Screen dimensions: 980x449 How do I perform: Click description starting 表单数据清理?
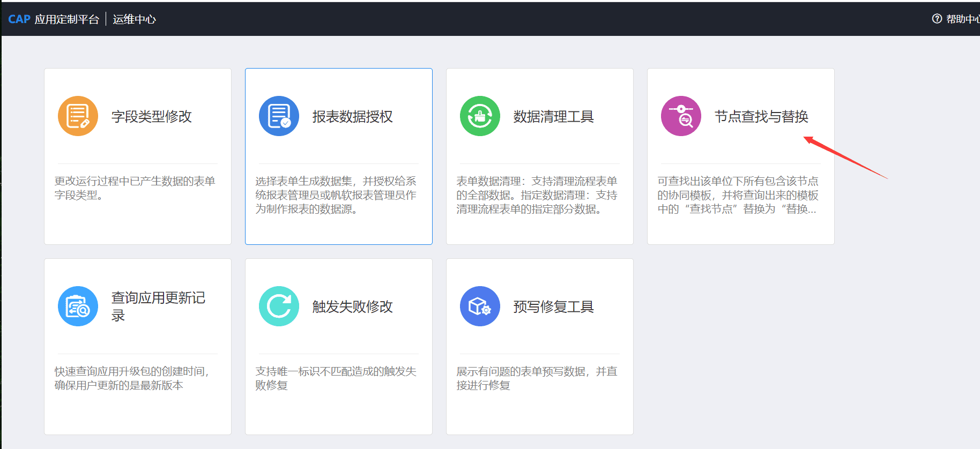[x=537, y=195]
